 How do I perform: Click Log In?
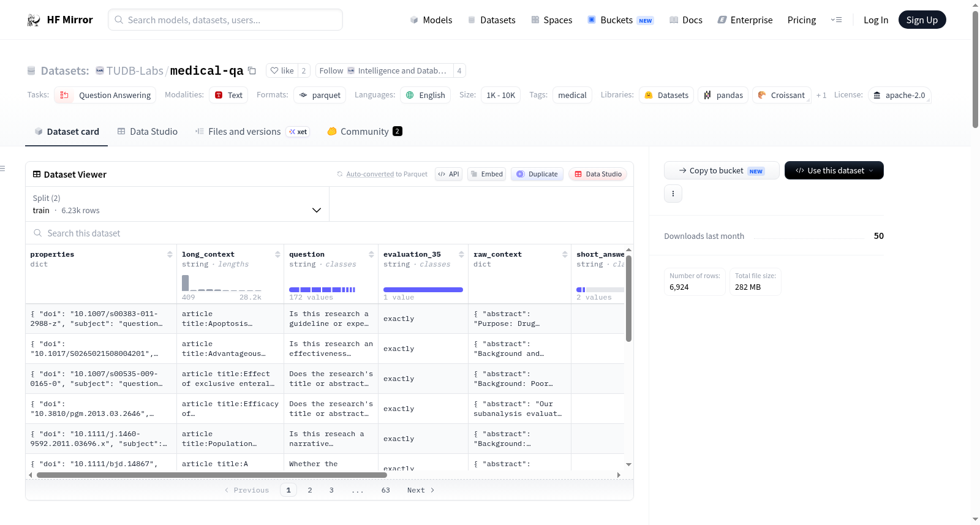point(876,20)
